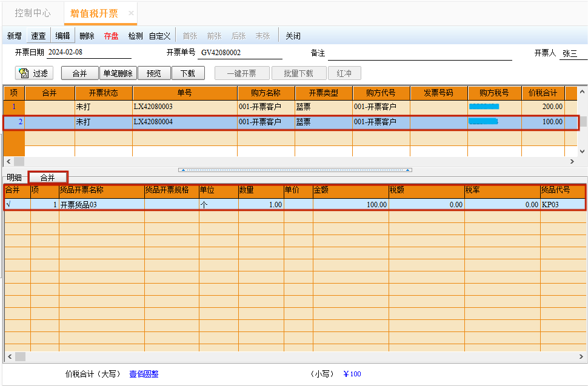Click the 合并 button beside 过滤

[x=79, y=73]
